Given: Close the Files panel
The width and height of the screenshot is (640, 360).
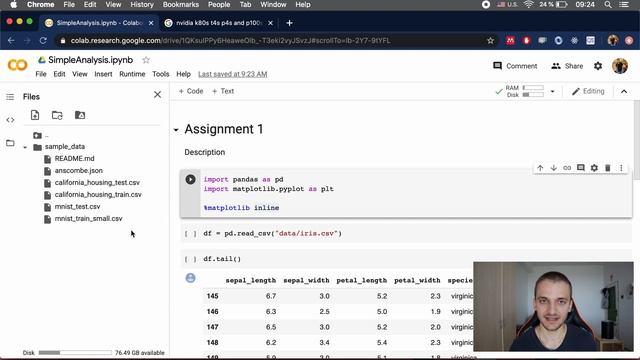Looking at the screenshot, I should click(x=158, y=95).
